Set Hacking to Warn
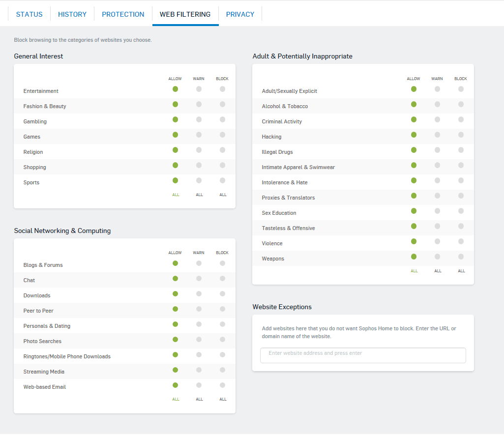 coord(438,135)
